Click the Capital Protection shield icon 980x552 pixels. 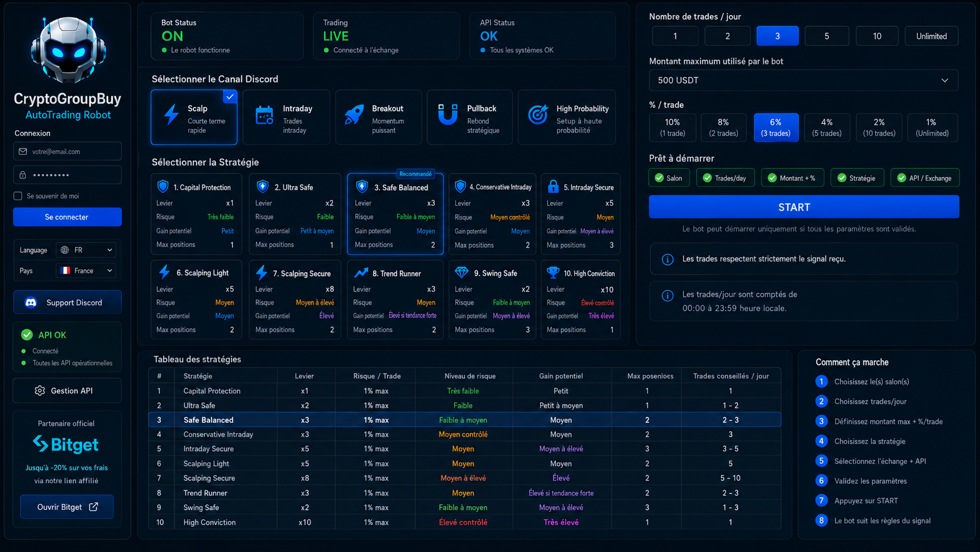point(163,187)
